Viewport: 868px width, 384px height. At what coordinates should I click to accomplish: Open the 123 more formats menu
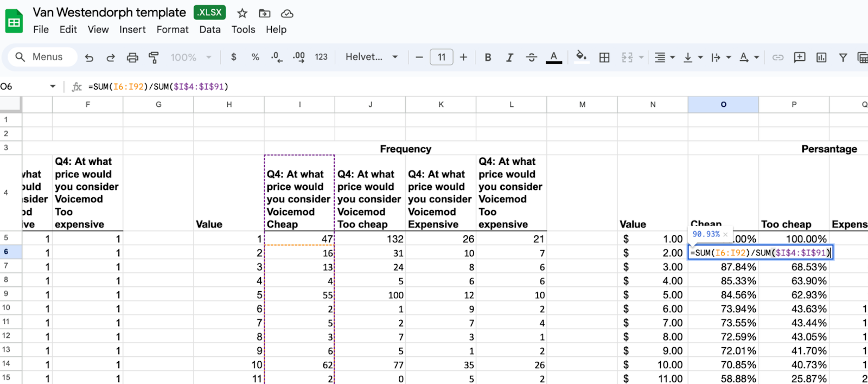tap(321, 57)
